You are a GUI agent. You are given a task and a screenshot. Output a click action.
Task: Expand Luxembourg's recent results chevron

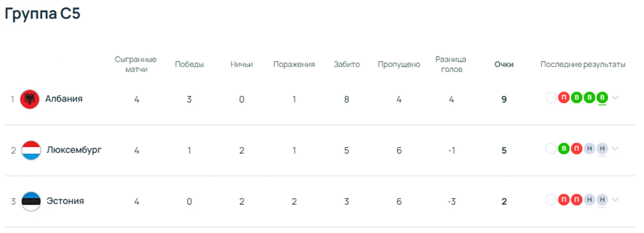[x=615, y=149]
